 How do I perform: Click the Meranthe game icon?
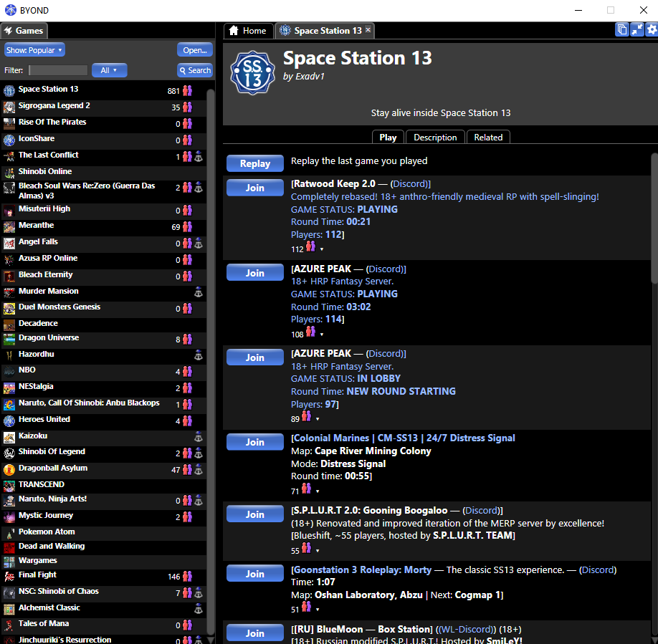[x=9, y=227]
